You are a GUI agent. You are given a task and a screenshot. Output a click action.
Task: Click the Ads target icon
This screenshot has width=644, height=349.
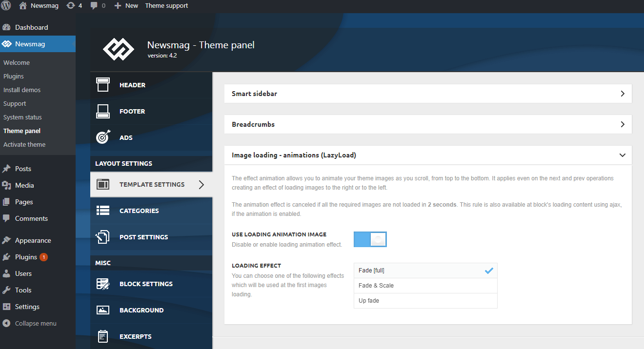103,137
